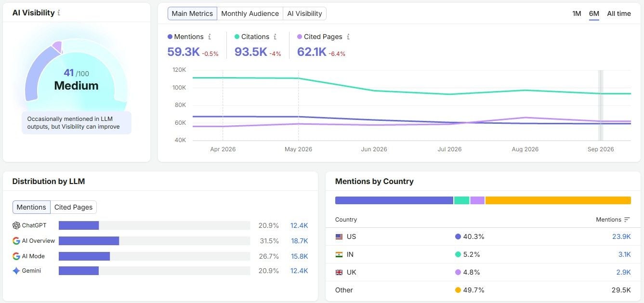Click the Other row 29.5K value
The width and height of the screenshot is (644, 303).
click(x=621, y=290)
